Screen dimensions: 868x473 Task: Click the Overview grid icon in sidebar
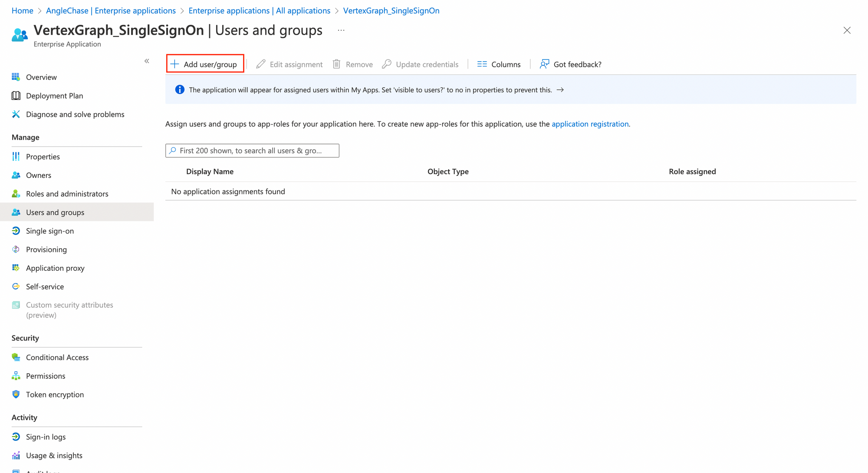[x=16, y=77]
